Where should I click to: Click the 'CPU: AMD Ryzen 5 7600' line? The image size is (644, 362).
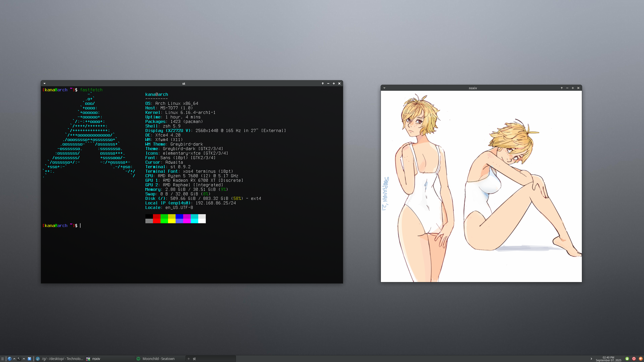click(192, 176)
